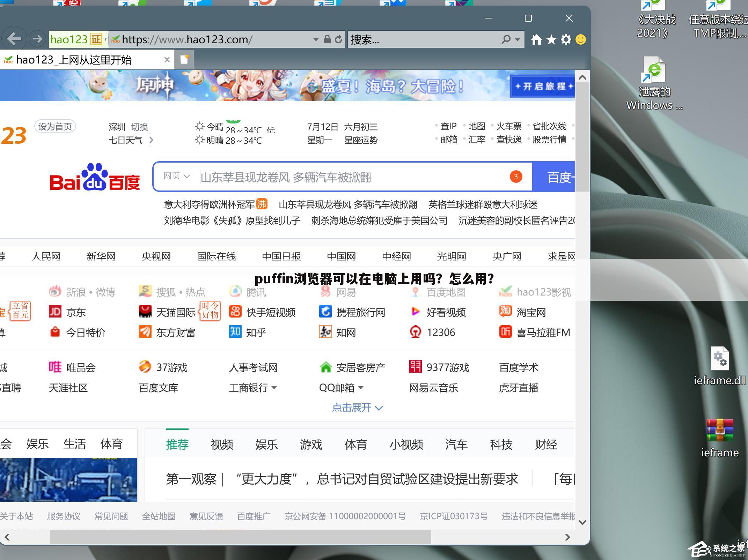Click the 切换 city link
The width and height of the screenshot is (748, 560).
click(x=140, y=127)
